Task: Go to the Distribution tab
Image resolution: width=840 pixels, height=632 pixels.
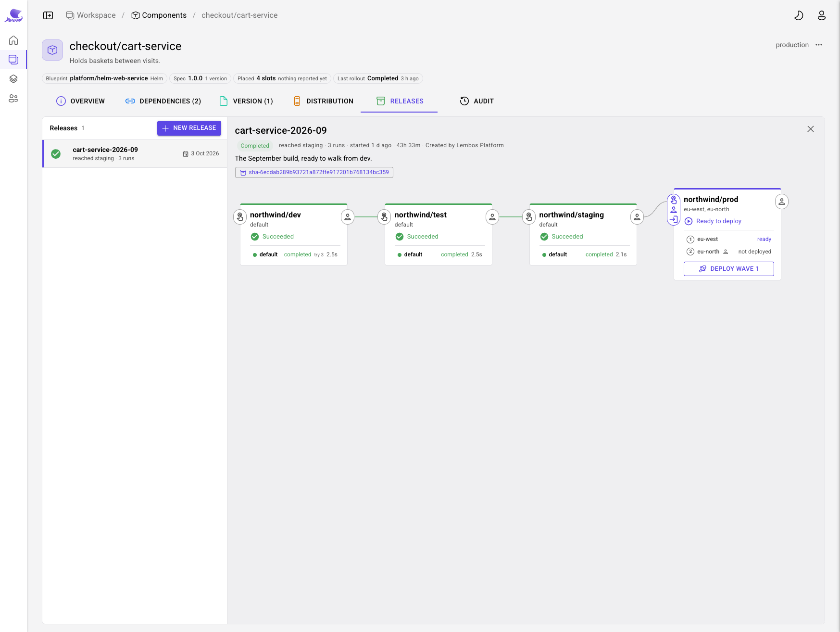Action: (323, 101)
